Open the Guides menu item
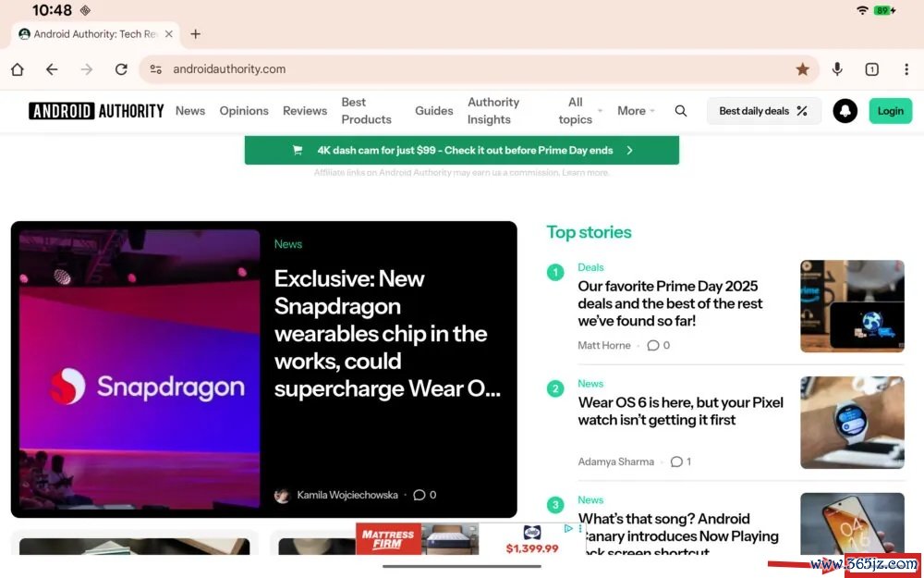Viewport: 924px width, 578px height. tap(433, 111)
